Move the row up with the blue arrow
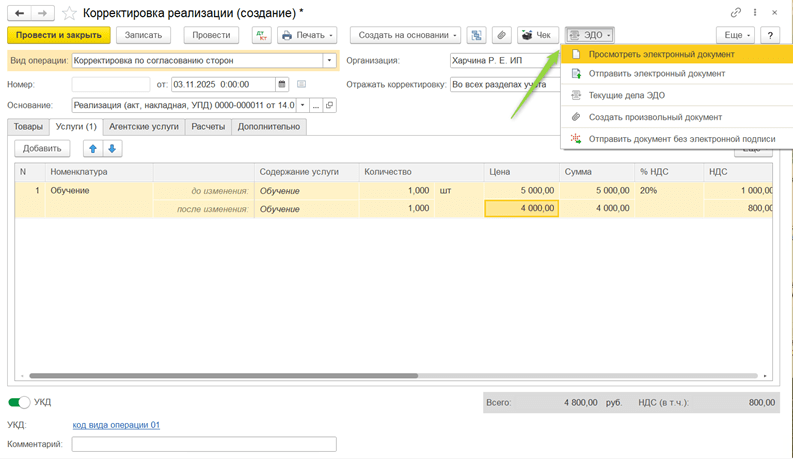The image size is (793, 459). 93,148
